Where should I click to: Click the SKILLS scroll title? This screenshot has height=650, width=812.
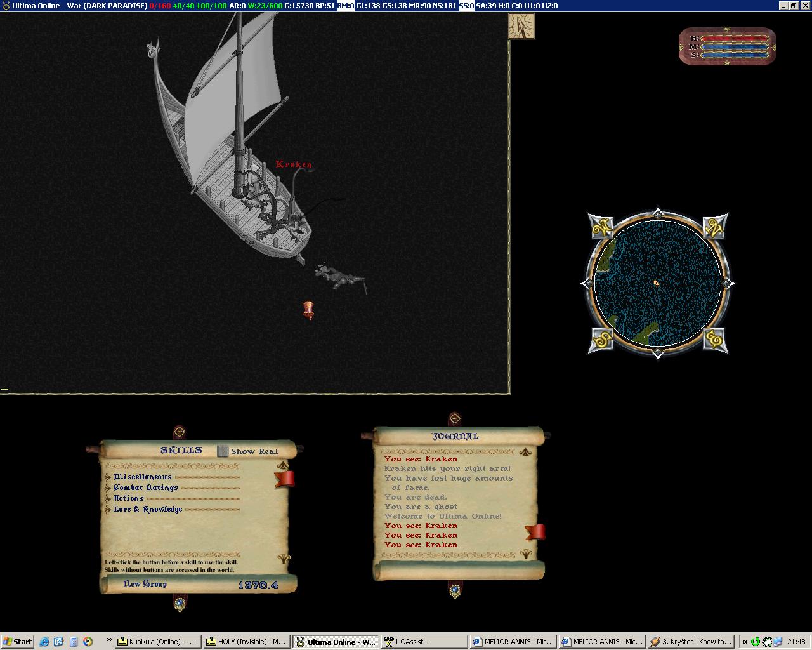pos(181,450)
